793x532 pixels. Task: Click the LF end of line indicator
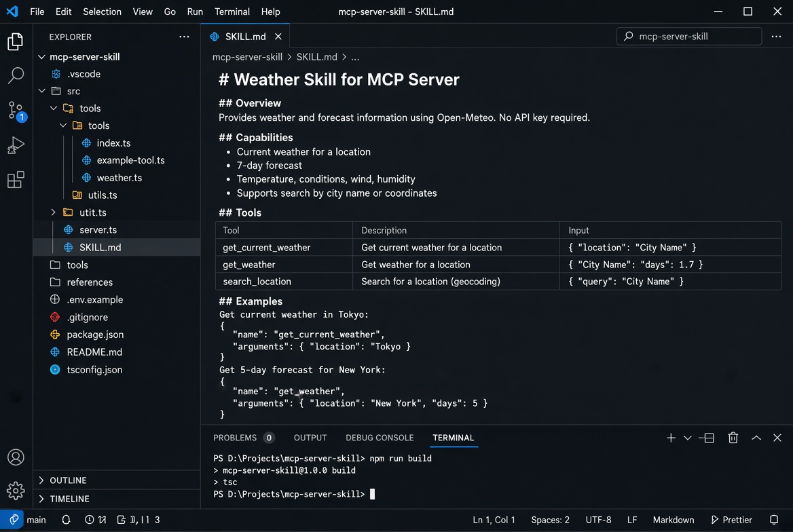tap(631, 520)
